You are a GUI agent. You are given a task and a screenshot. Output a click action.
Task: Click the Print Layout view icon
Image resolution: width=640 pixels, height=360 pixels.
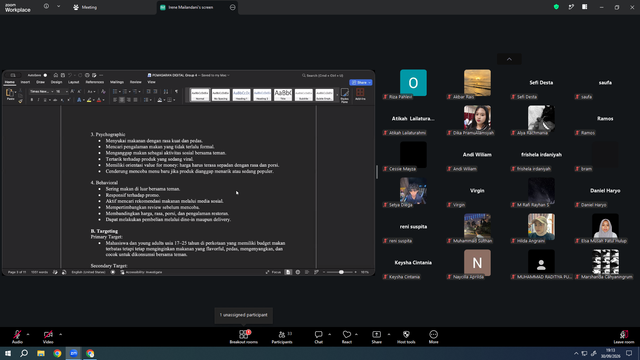pyautogui.click(x=288, y=272)
